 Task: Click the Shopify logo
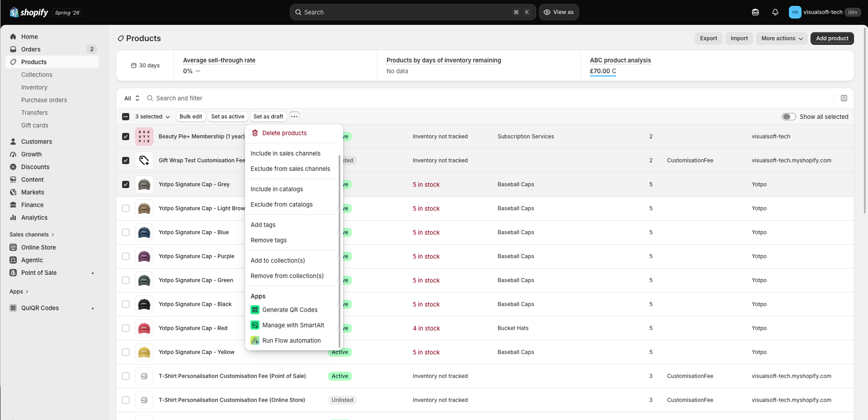pos(29,12)
